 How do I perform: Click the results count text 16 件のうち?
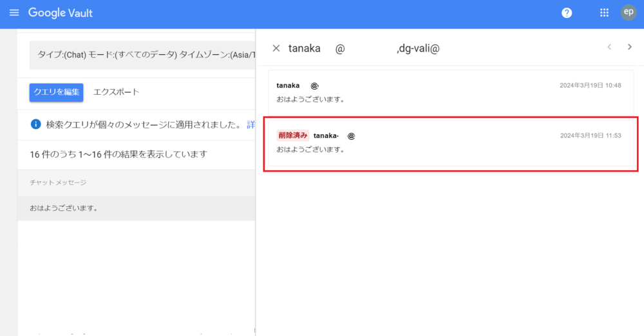[x=118, y=154]
